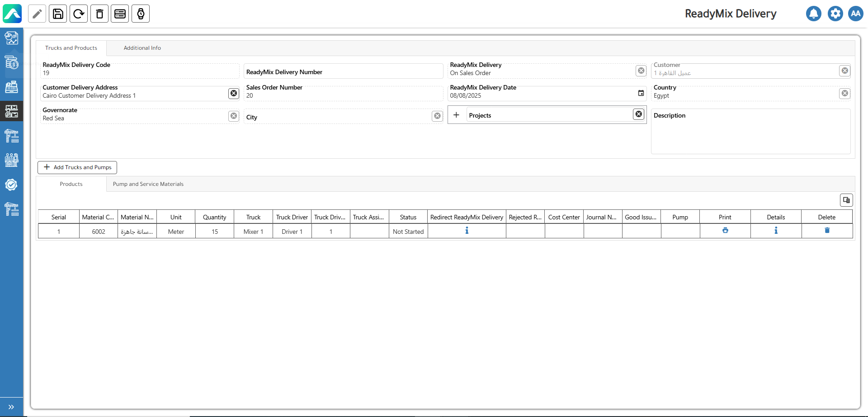Clear the Customer Delivery Address field
This screenshot has width=868, height=417.
click(234, 93)
